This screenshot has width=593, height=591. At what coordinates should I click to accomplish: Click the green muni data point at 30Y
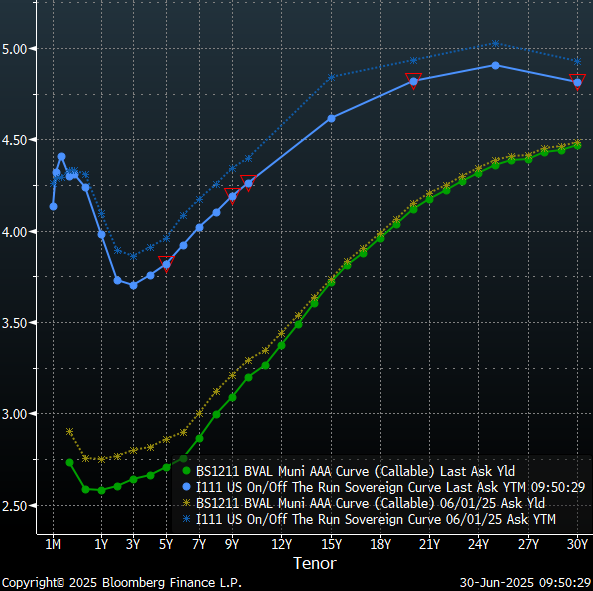point(577,146)
